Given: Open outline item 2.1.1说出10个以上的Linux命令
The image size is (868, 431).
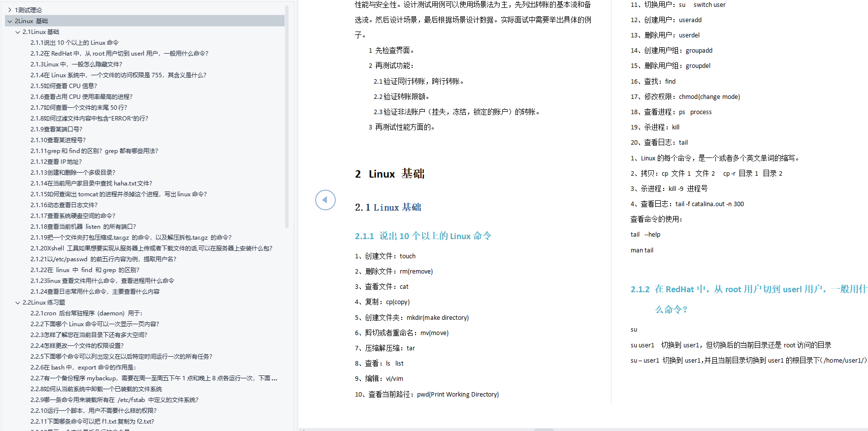Looking at the screenshot, I should click(x=74, y=42).
